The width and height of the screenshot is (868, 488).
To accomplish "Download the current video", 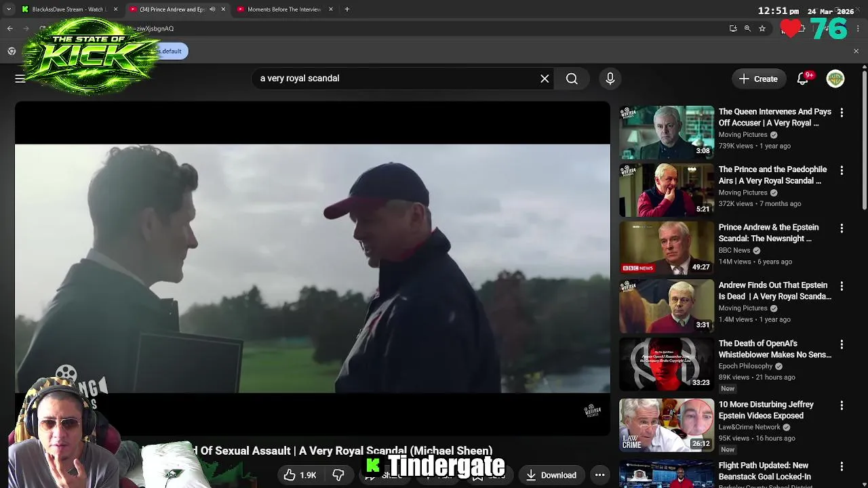I will pos(551,475).
